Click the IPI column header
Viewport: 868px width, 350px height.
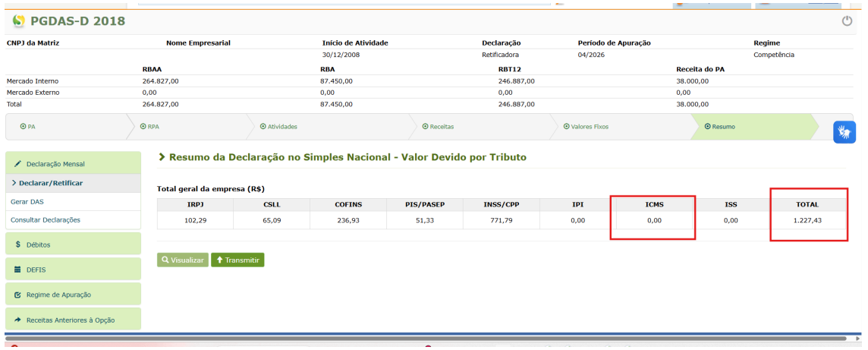click(x=578, y=204)
